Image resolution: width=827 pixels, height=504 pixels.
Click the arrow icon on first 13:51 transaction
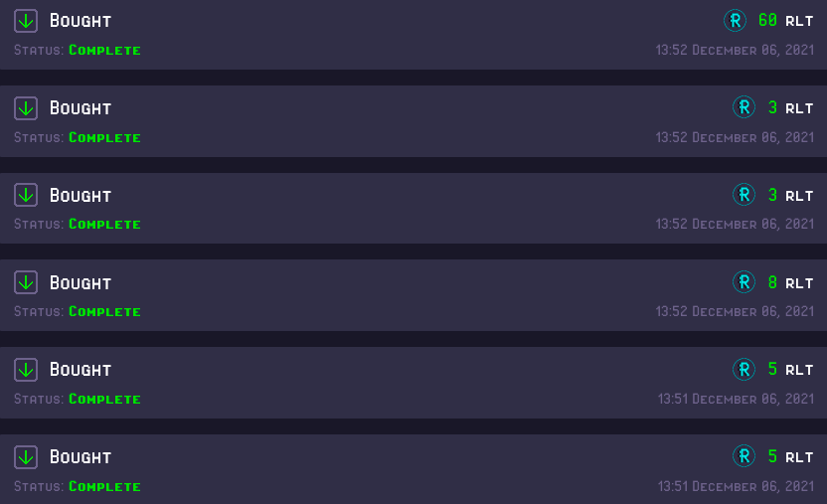tap(25, 370)
